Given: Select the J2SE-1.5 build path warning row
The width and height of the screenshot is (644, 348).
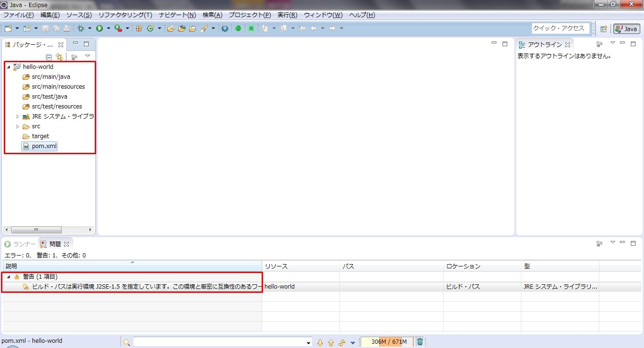Looking at the screenshot, I should tap(322, 287).
